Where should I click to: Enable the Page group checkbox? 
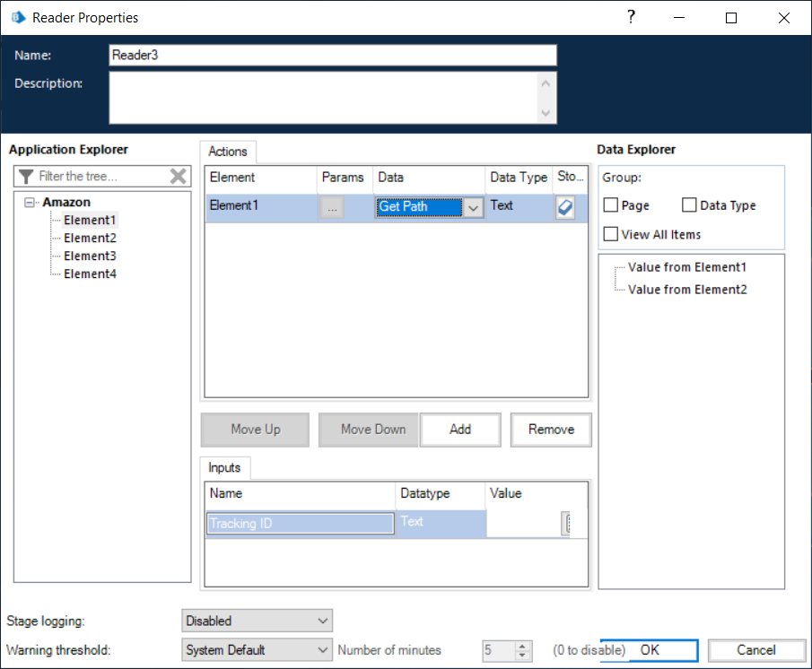pos(611,205)
